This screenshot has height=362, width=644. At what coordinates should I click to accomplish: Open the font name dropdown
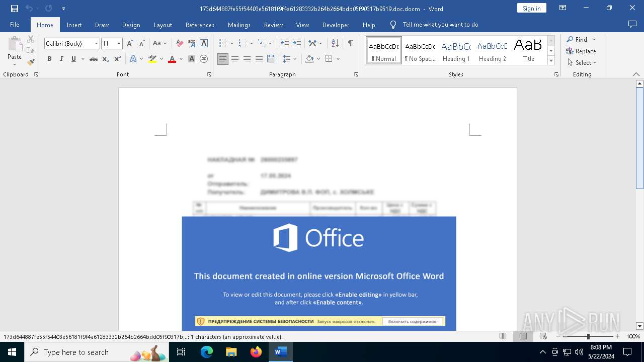[x=96, y=44]
